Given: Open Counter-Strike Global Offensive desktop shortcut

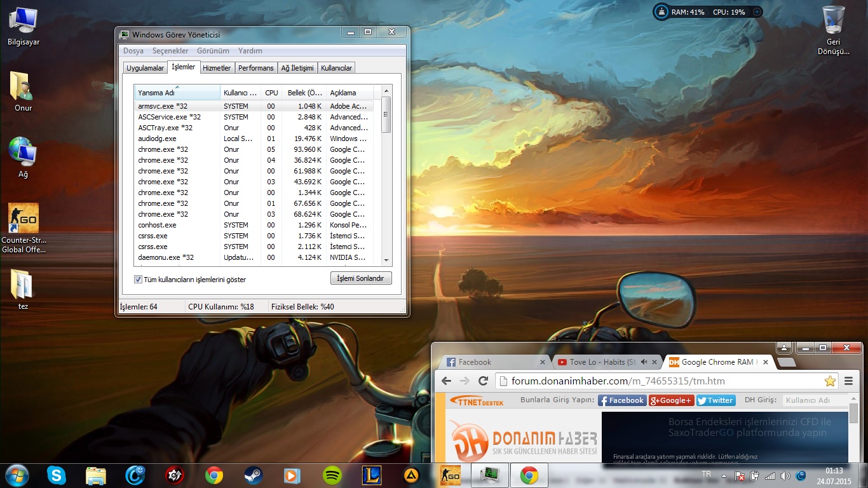Looking at the screenshot, I should pyautogui.click(x=24, y=219).
